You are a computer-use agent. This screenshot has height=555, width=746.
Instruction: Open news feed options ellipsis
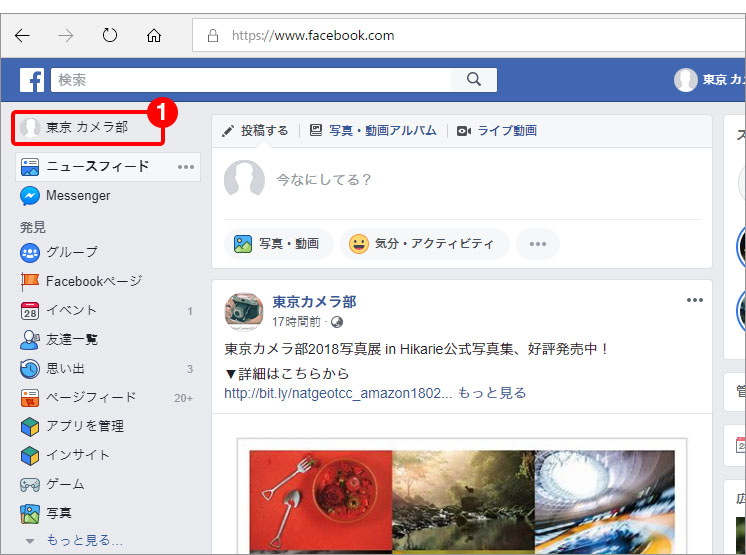[x=186, y=167]
